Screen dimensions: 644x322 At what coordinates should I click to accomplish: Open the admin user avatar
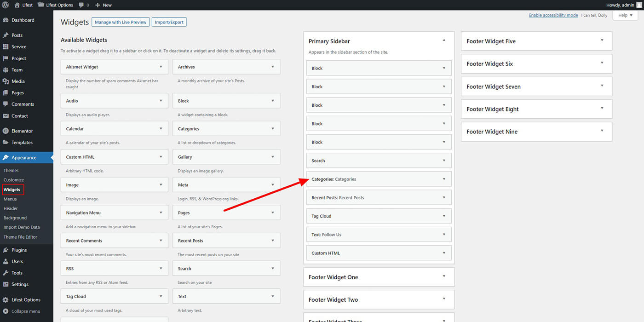(639, 5)
